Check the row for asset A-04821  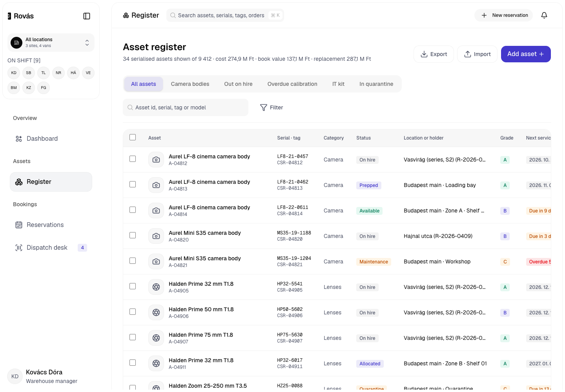tap(133, 261)
